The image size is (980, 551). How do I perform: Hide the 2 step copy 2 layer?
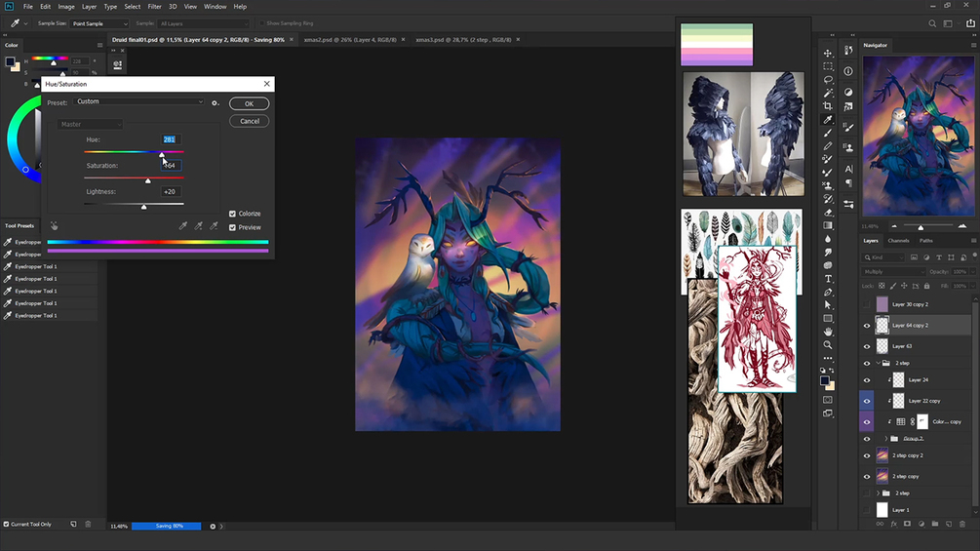click(867, 455)
